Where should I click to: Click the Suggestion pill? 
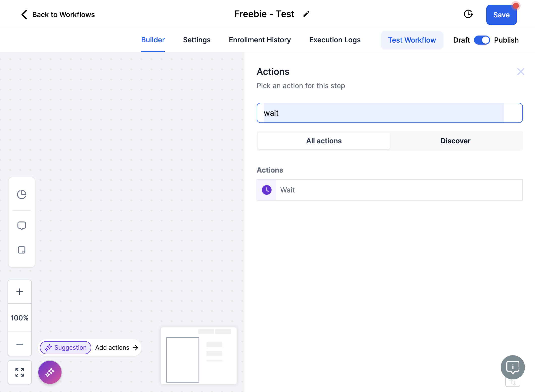[66, 347]
